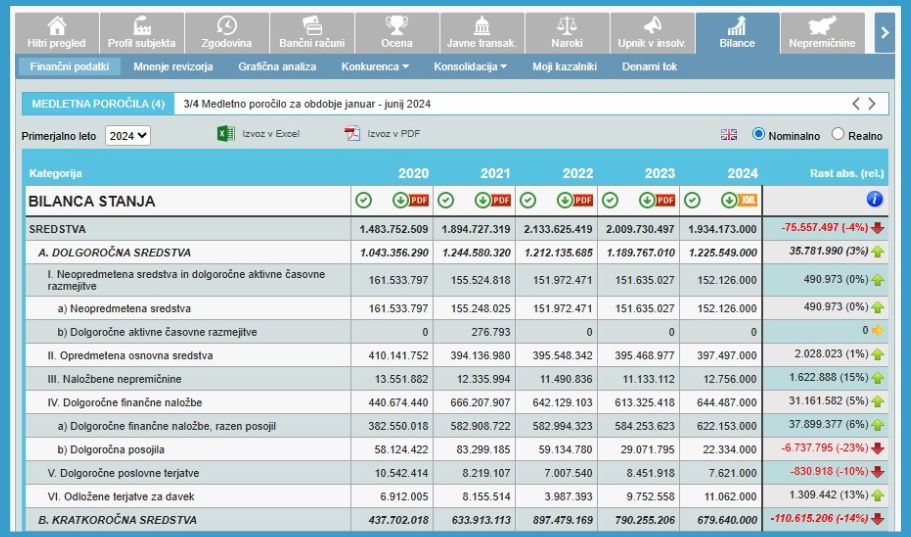The image size is (911, 537).
Task: Select the Finančni podatki submenu
Action: pyautogui.click(x=69, y=66)
